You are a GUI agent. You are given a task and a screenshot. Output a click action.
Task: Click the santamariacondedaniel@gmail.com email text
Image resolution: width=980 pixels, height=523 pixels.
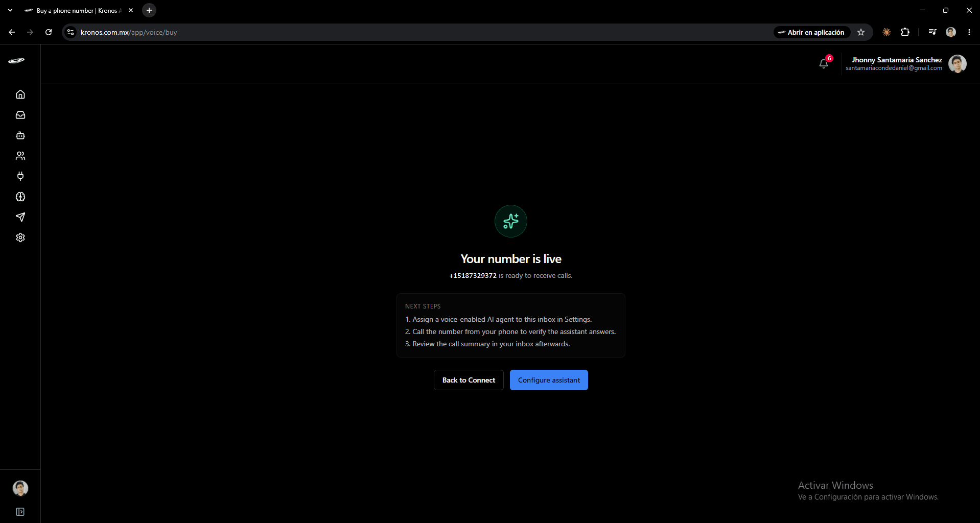tap(894, 68)
